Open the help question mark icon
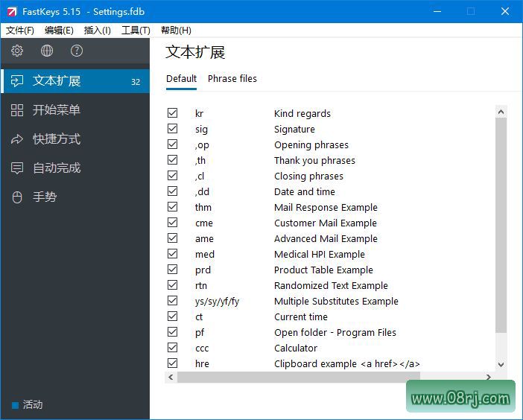 (77, 51)
